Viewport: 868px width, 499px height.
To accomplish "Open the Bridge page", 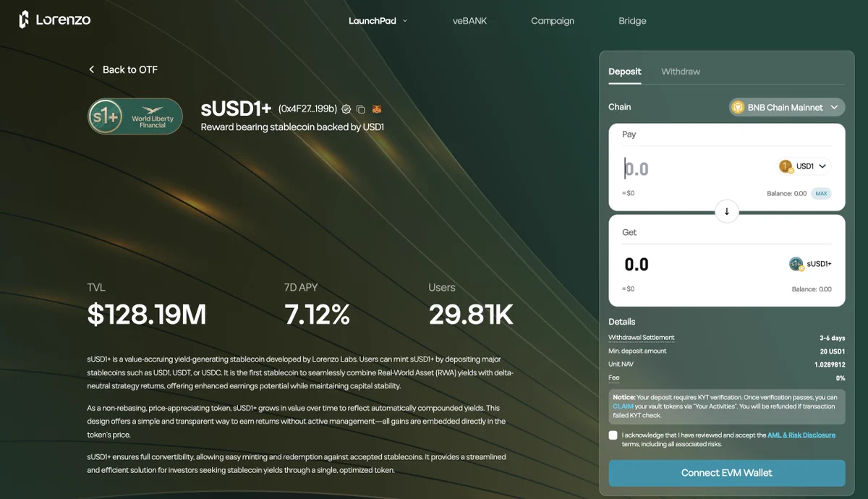I will pos(632,21).
